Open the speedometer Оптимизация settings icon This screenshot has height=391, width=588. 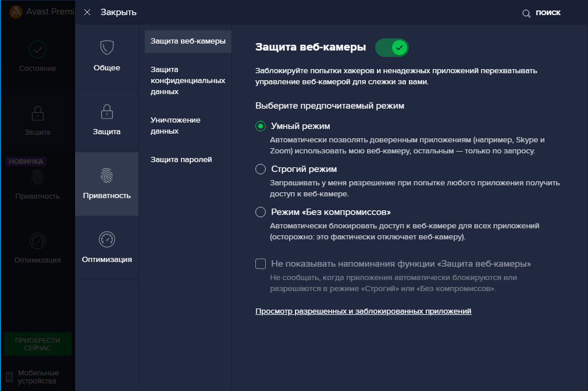pos(106,239)
